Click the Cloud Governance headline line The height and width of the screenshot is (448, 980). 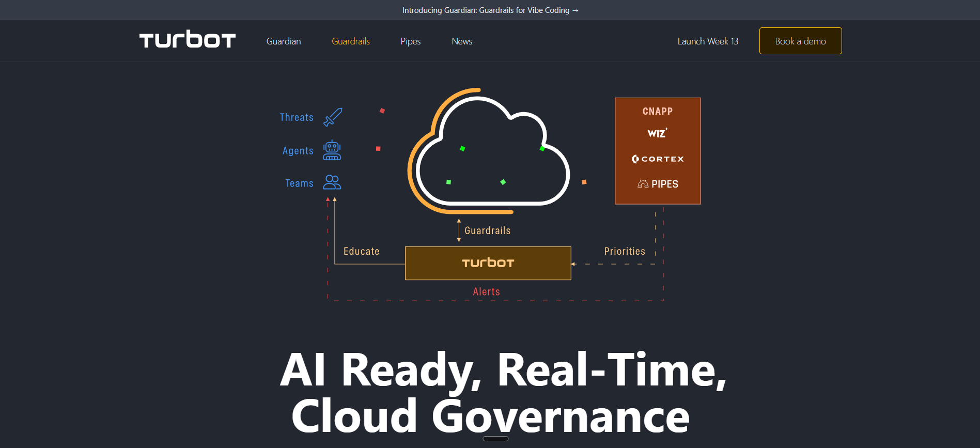pyautogui.click(x=490, y=416)
